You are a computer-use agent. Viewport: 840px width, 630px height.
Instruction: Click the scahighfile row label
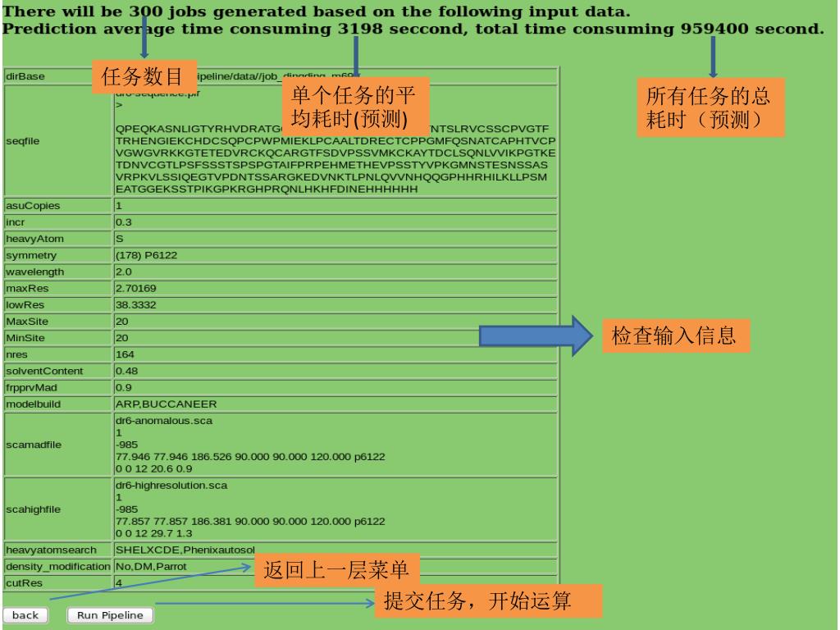(x=33, y=510)
